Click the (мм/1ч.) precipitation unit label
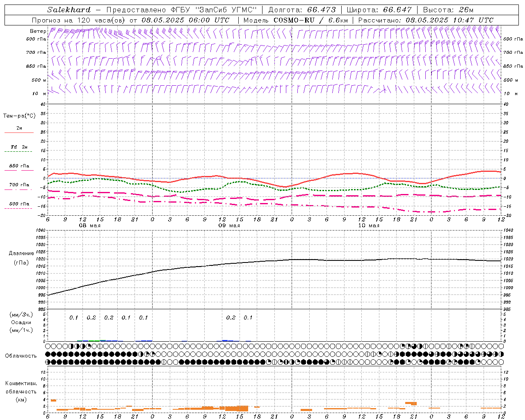The width and height of the screenshot is (525, 420). [x=21, y=330]
